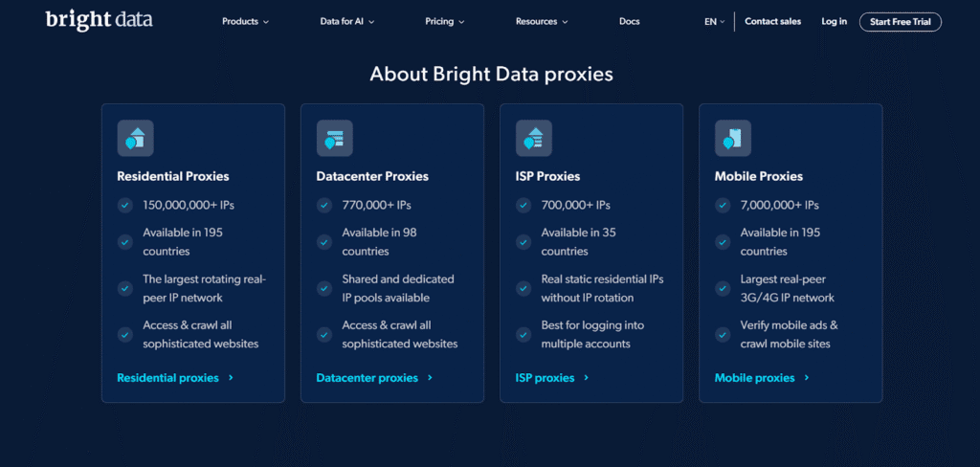
Task: Click checkmark beside Best for logging into accounts
Action: tap(523, 335)
